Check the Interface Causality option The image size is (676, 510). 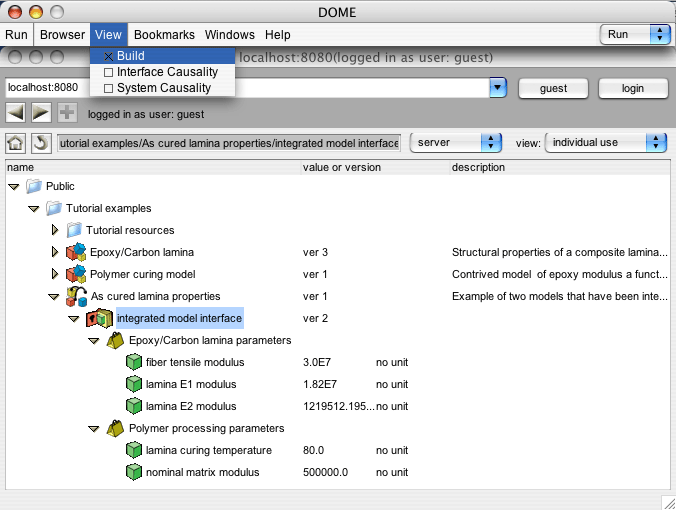point(109,72)
